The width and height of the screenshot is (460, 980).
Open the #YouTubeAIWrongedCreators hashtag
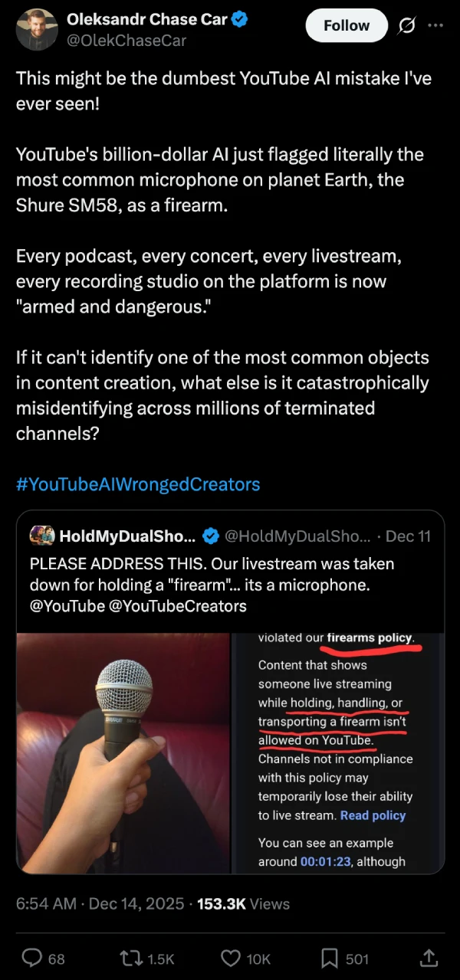pyautogui.click(x=138, y=484)
